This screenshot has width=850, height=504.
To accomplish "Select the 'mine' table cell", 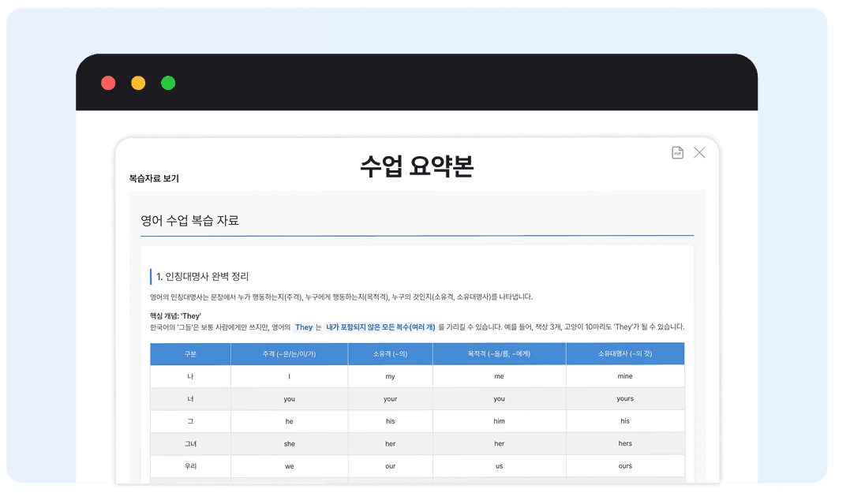I will coord(625,376).
